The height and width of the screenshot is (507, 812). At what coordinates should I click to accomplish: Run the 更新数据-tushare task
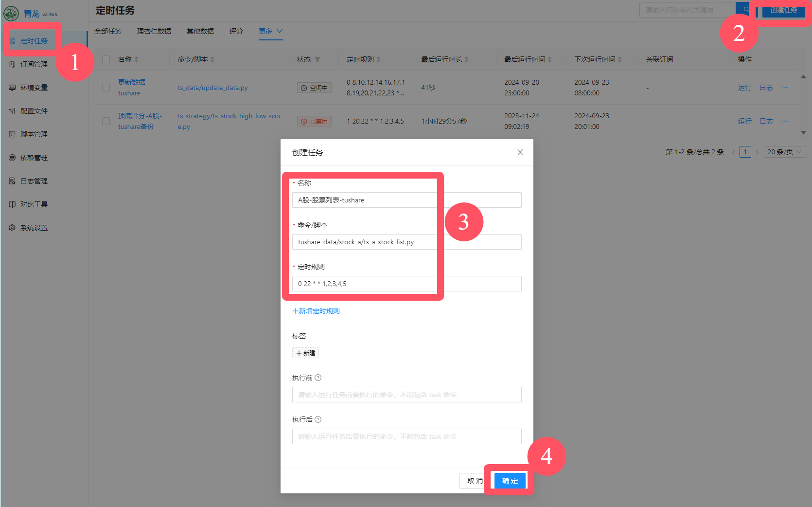[x=745, y=88]
